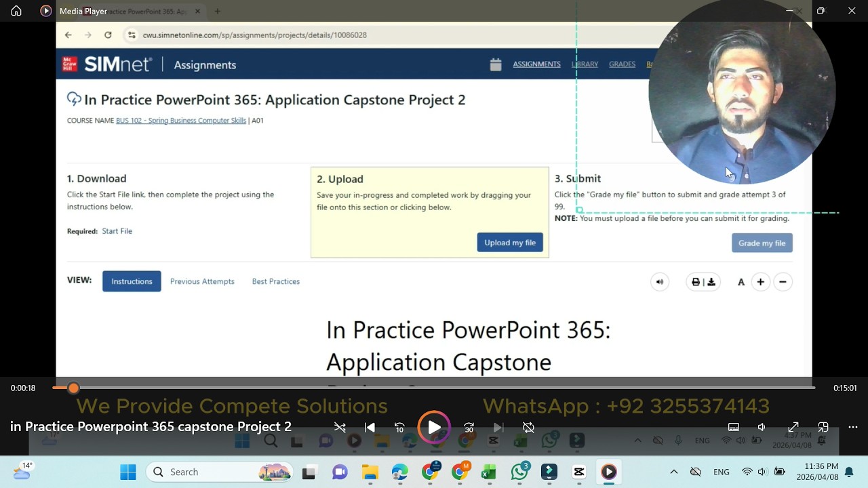
Task: Open Excel from the taskbar
Action: pyautogui.click(x=489, y=472)
